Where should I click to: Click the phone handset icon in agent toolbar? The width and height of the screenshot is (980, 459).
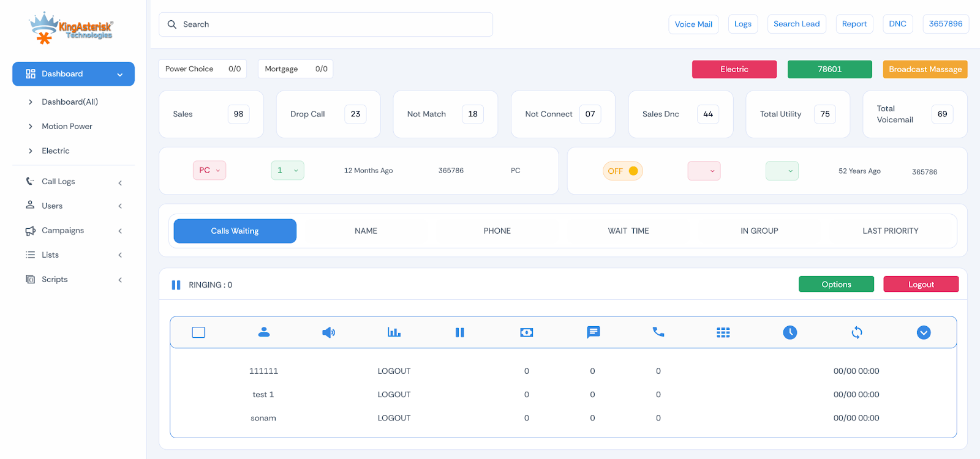(x=658, y=332)
